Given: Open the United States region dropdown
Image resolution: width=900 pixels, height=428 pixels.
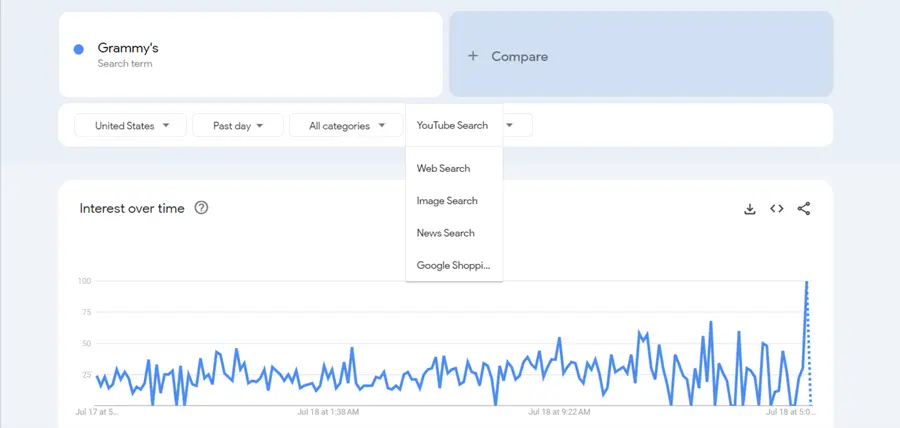Looking at the screenshot, I should [130, 126].
